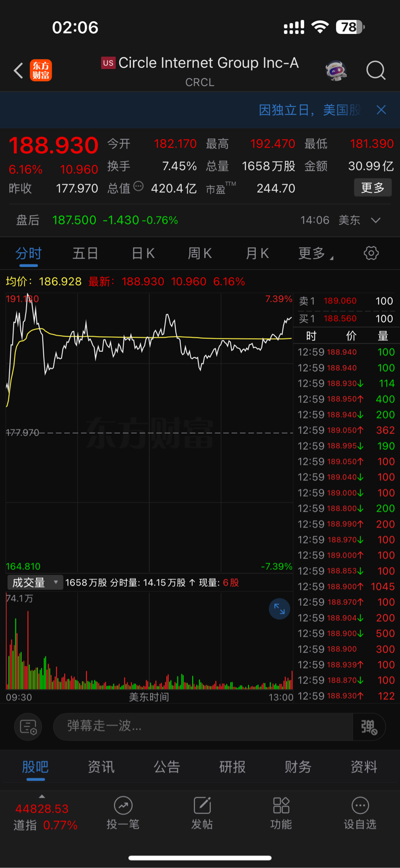
Task: Tap the 买1 188.560 bid row
Action: coord(346,319)
